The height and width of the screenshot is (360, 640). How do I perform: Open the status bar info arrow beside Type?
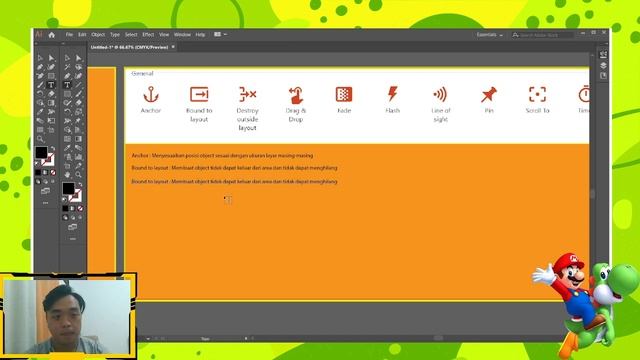246,338
